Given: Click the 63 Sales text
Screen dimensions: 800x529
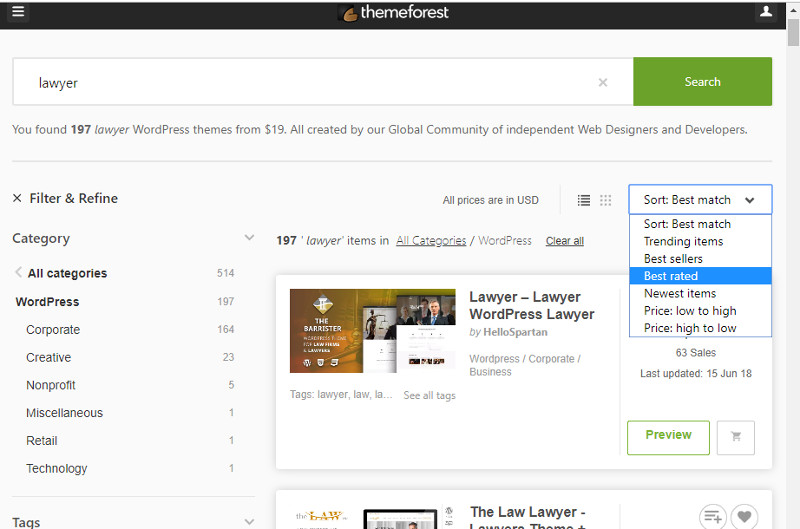Looking at the screenshot, I should pos(696,352).
